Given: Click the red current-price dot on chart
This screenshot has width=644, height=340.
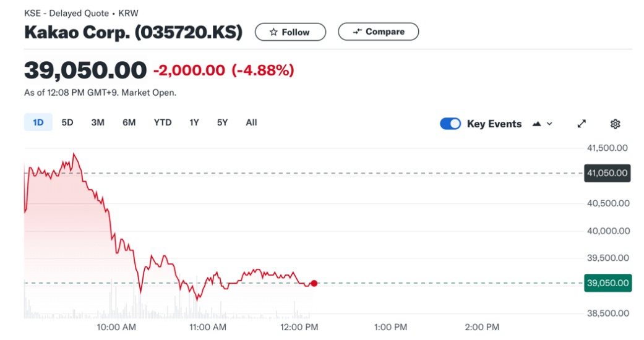Looking at the screenshot, I should click(x=314, y=283).
